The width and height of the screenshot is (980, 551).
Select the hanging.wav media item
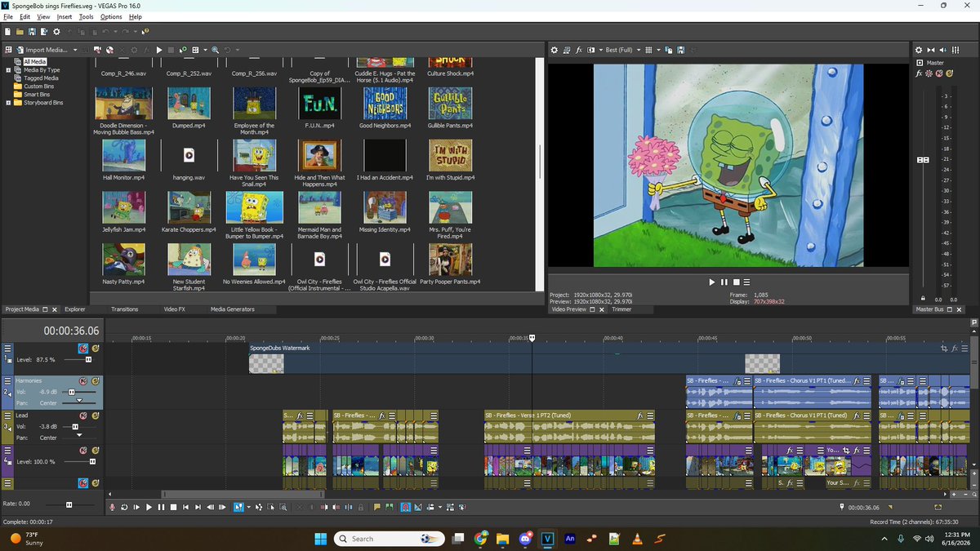189,155
